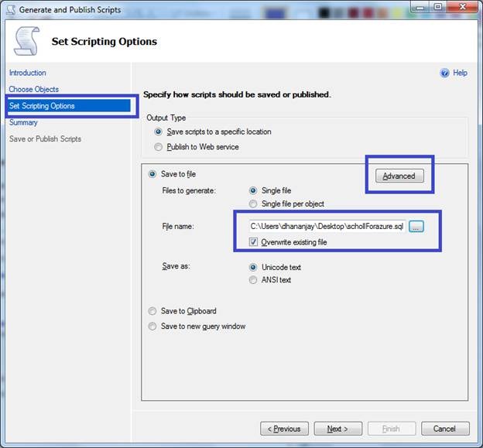Select Save scripts to a specific location

159,132
